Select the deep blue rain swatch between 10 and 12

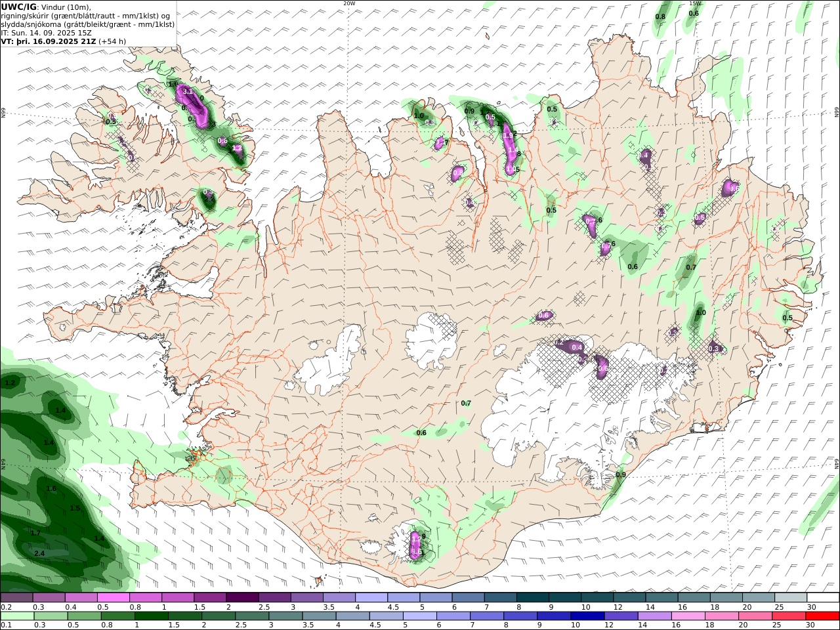[x=587, y=616]
